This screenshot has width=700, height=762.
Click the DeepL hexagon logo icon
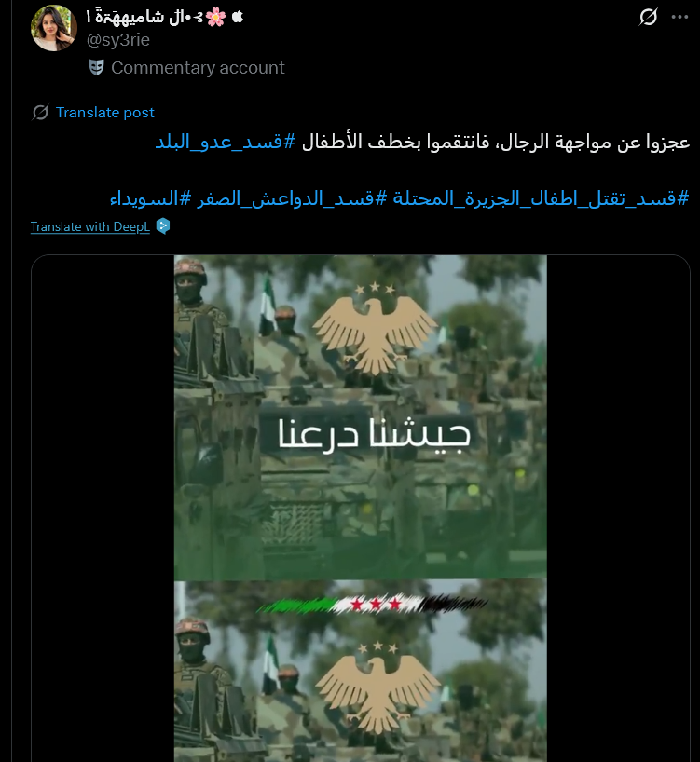click(x=163, y=226)
